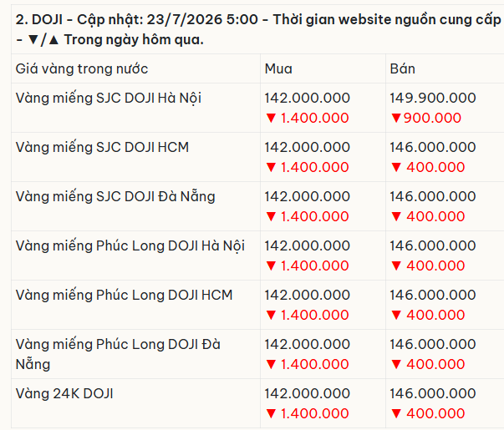Click the black down triangle in the title legend
The height and width of the screenshot is (430, 504).
click(x=33, y=40)
